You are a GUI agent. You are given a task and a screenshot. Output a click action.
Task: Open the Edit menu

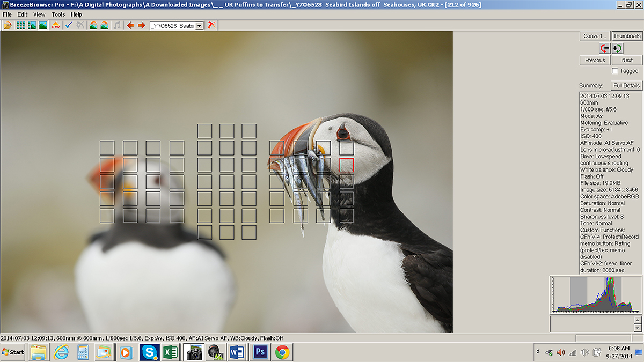tap(22, 14)
